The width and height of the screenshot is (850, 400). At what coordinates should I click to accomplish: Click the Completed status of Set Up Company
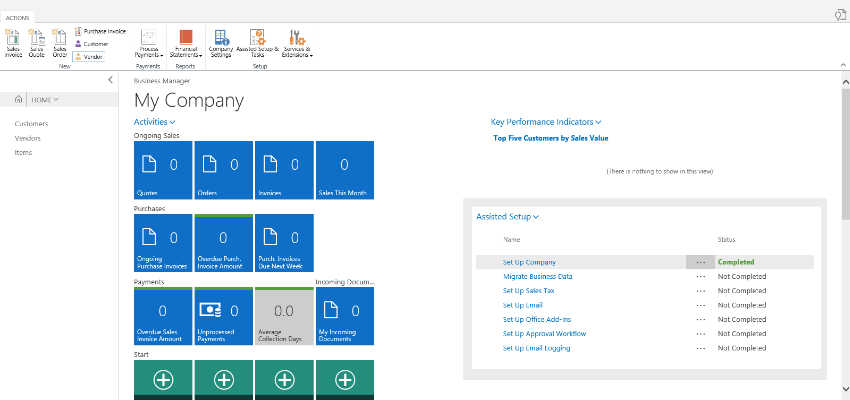(736, 262)
